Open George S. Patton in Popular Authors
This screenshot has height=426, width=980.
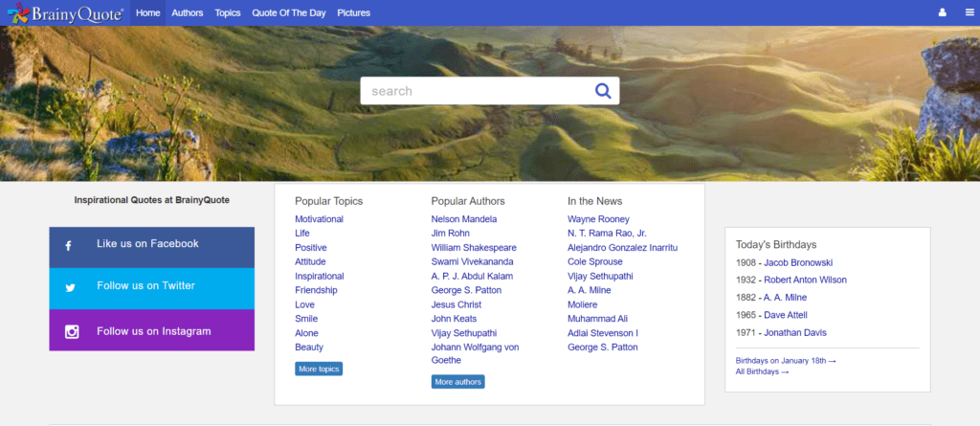tap(466, 290)
